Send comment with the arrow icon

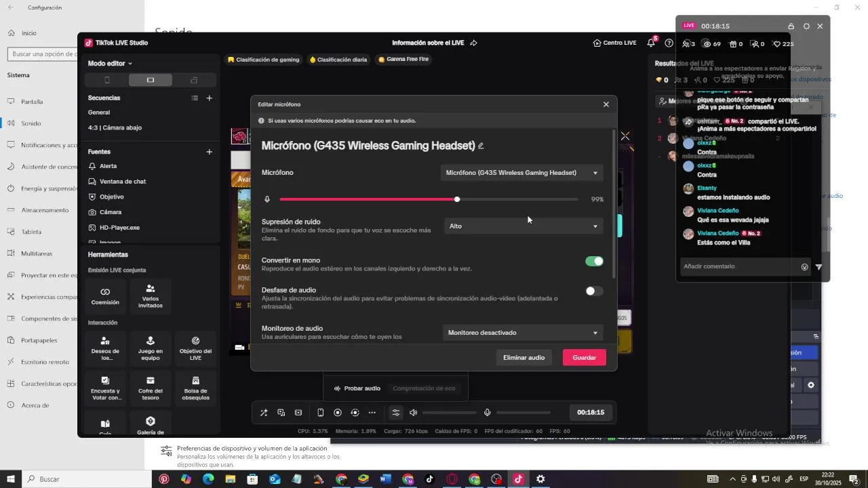818,267
